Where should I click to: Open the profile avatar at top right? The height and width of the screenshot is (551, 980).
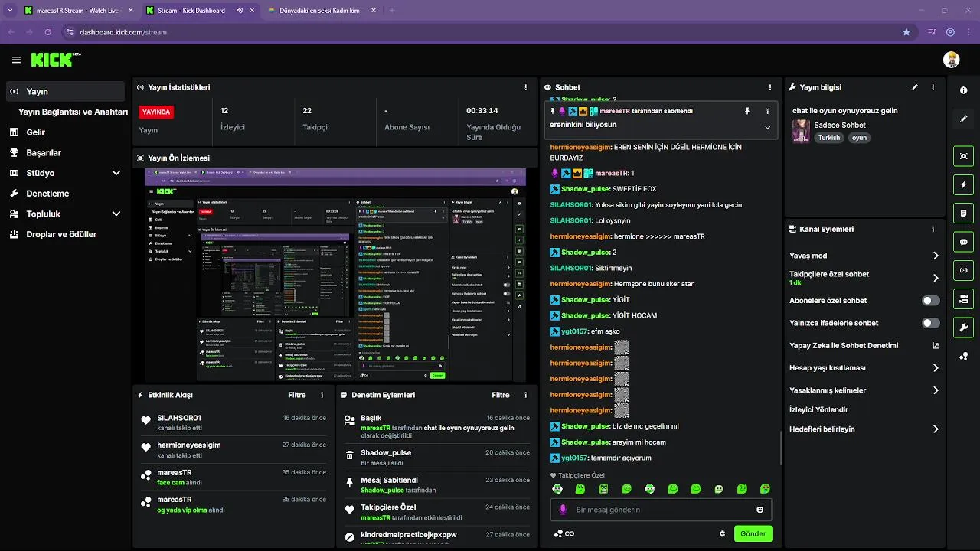[951, 60]
